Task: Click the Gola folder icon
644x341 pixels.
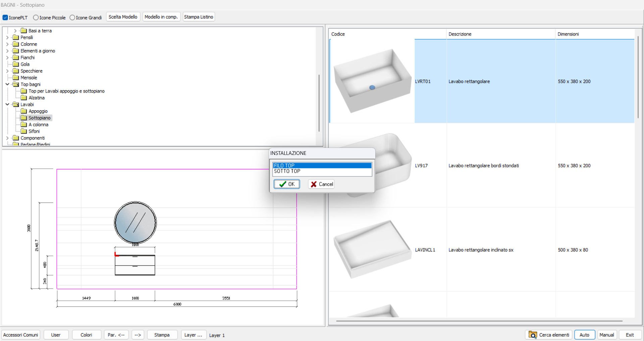Action: tap(16, 64)
